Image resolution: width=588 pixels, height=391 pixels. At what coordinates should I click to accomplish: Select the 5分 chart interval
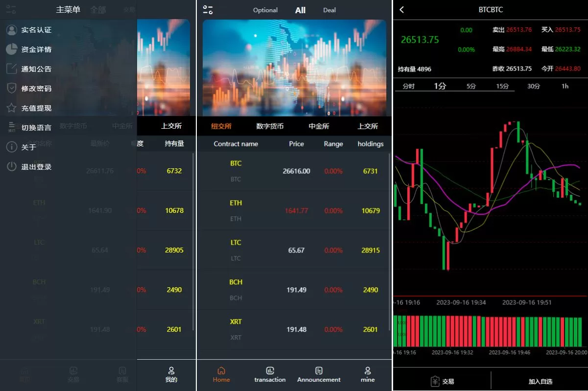tap(471, 86)
